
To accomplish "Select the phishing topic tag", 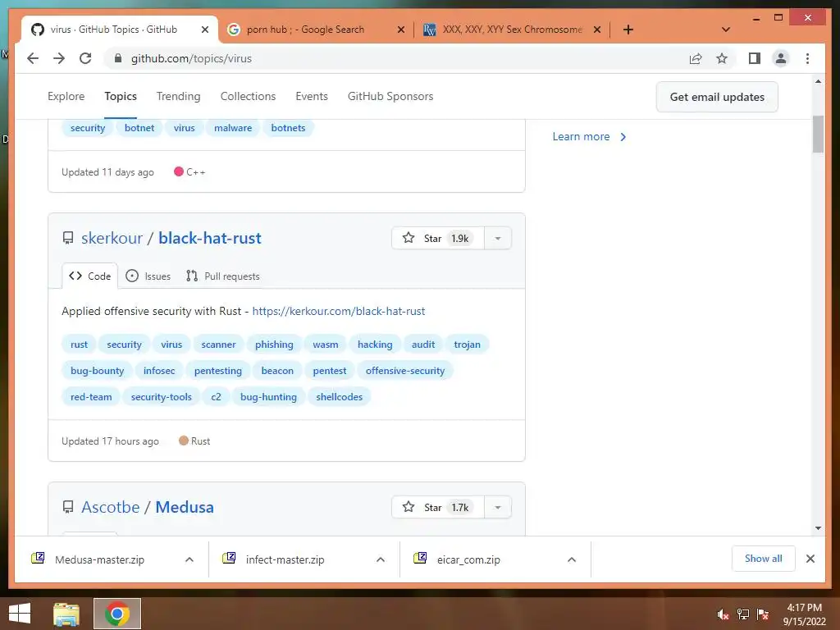I will pos(274,345).
